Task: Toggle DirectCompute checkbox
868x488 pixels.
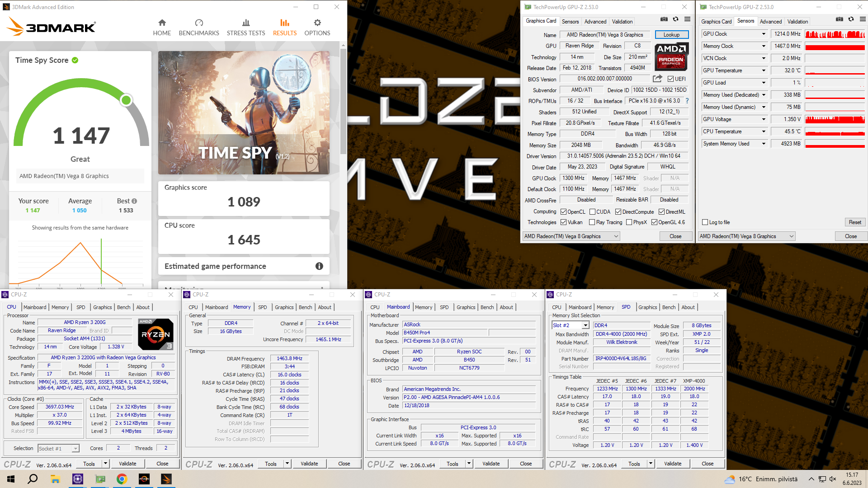Action: [x=618, y=212]
